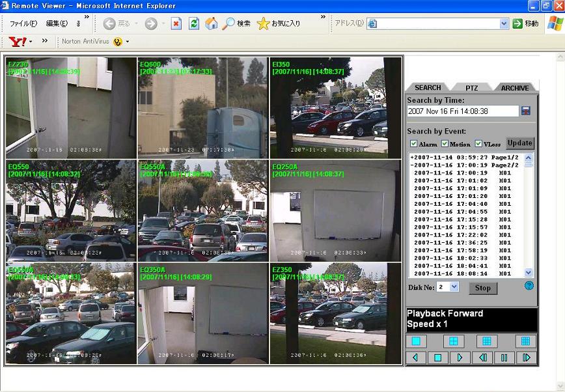Open the Norton AntiVirus dropdown arrow
The height and width of the screenshot is (392, 565).
(127, 42)
